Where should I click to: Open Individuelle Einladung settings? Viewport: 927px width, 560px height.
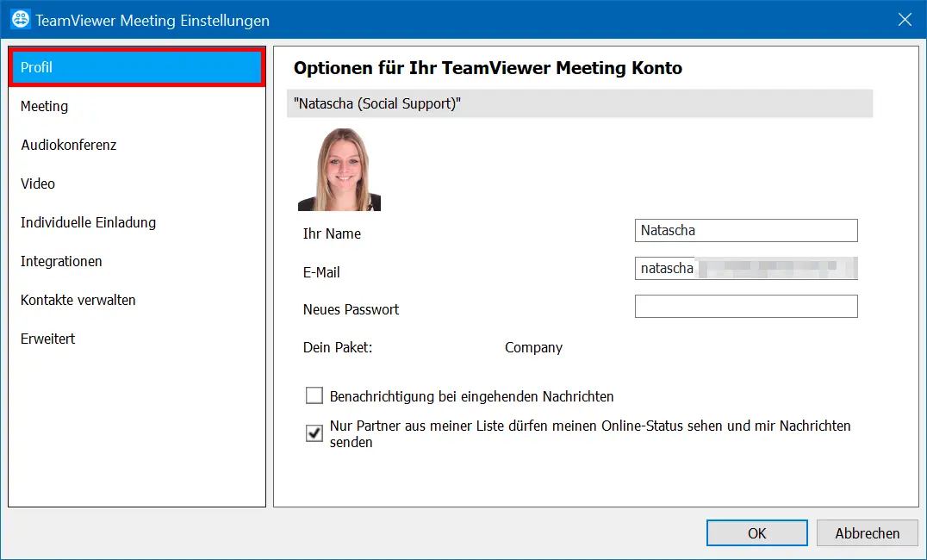click(137, 222)
